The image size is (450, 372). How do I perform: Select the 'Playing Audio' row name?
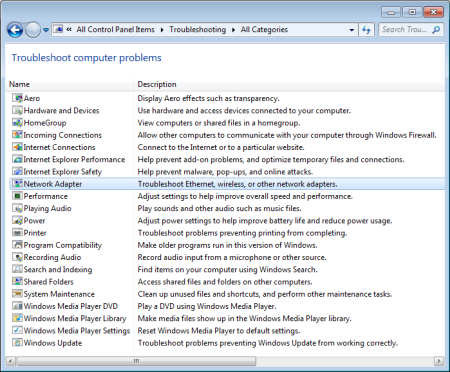point(47,208)
